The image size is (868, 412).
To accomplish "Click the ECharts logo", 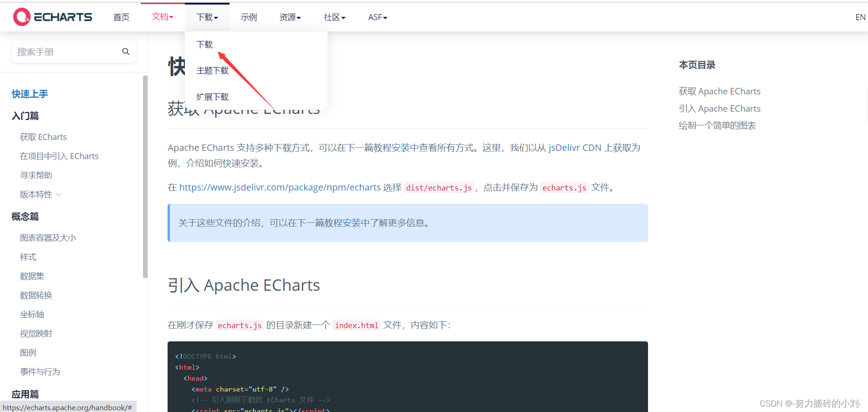I will coord(52,17).
